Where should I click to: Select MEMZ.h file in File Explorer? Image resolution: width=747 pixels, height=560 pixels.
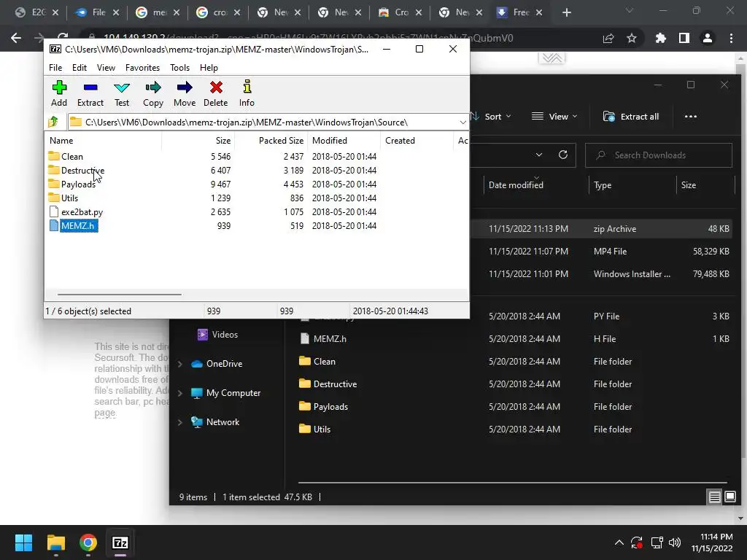(330, 338)
